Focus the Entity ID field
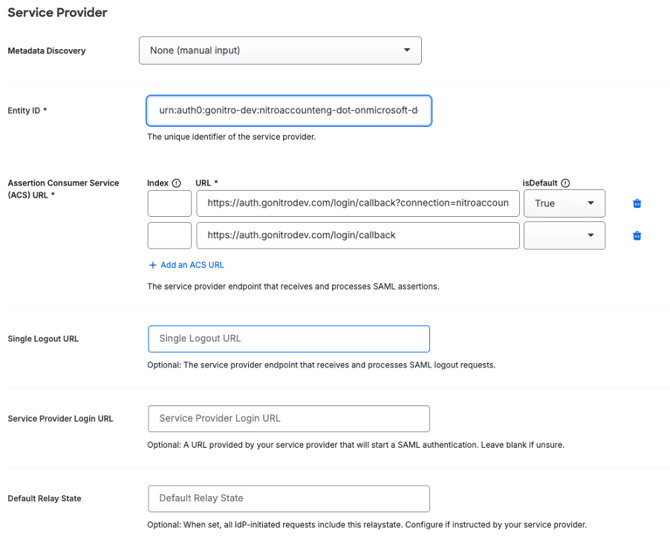Screen dimensions: 670x545 click(289, 110)
